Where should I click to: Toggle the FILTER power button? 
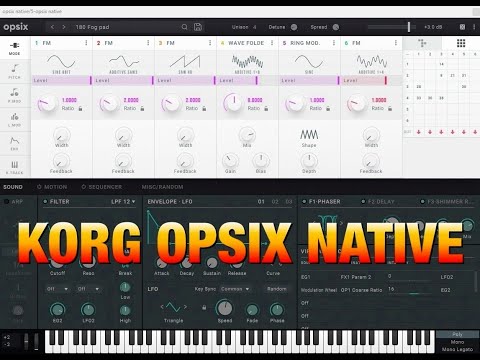click(45, 202)
